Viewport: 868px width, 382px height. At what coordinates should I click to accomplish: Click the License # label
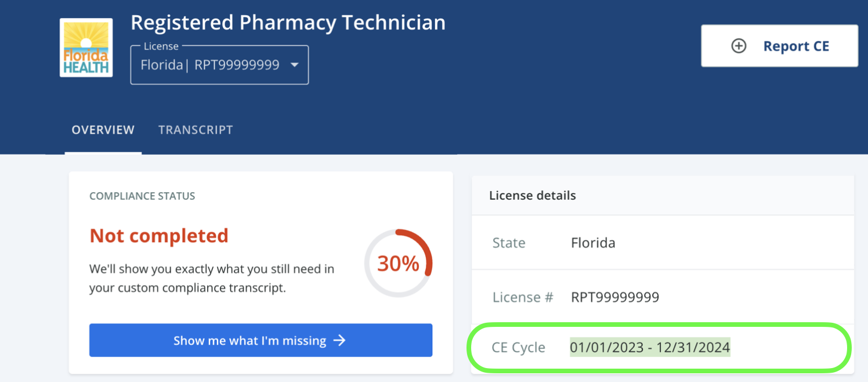tap(523, 297)
